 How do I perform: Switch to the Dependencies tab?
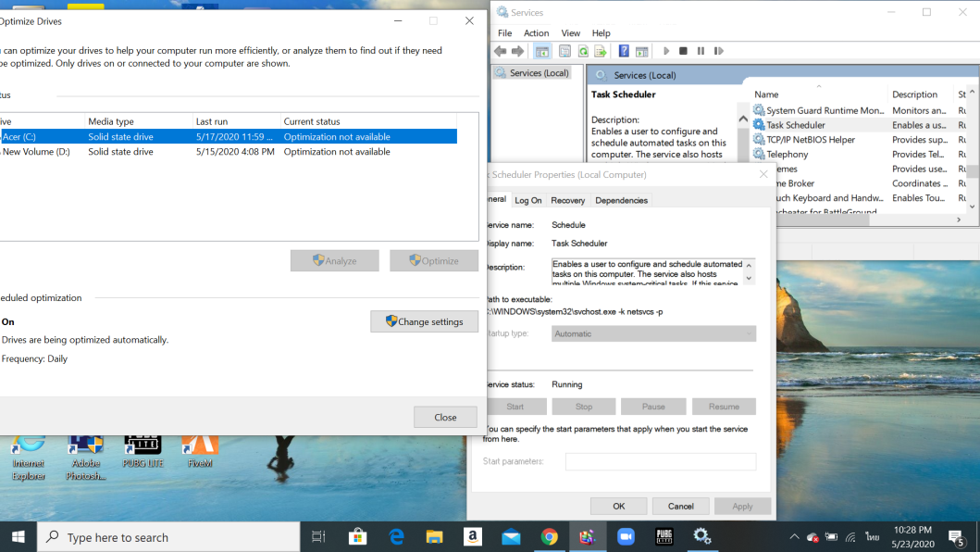(621, 200)
